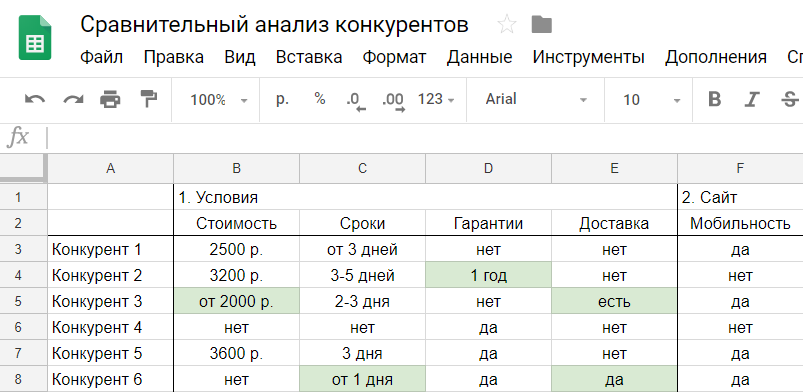Open the Google Sheets home icon
803x392 pixels.
pos(35,37)
